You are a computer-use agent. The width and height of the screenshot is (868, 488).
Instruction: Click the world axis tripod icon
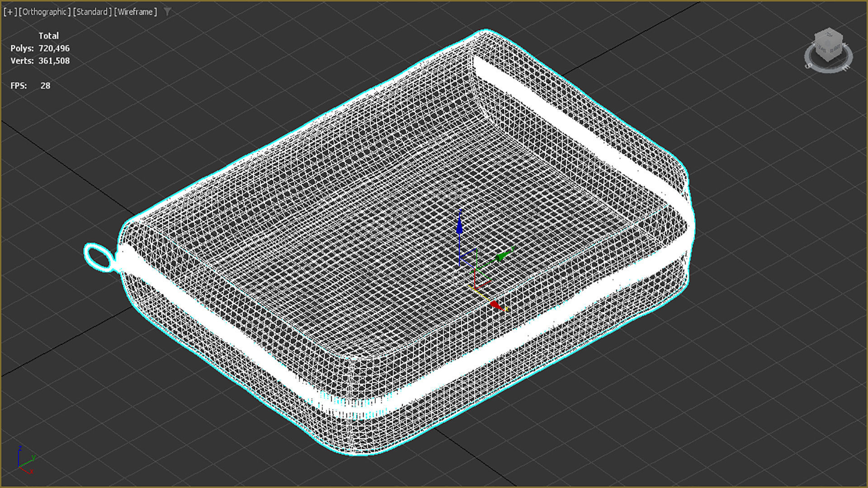(x=26, y=460)
